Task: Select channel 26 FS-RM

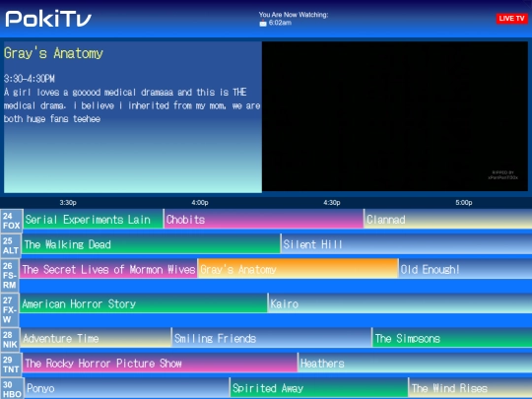Action: [x=10, y=275]
